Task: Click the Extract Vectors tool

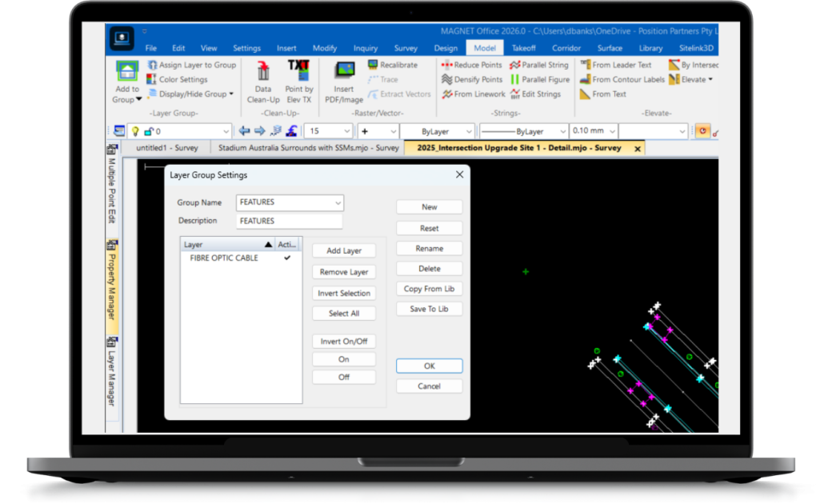Action: coord(399,94)
